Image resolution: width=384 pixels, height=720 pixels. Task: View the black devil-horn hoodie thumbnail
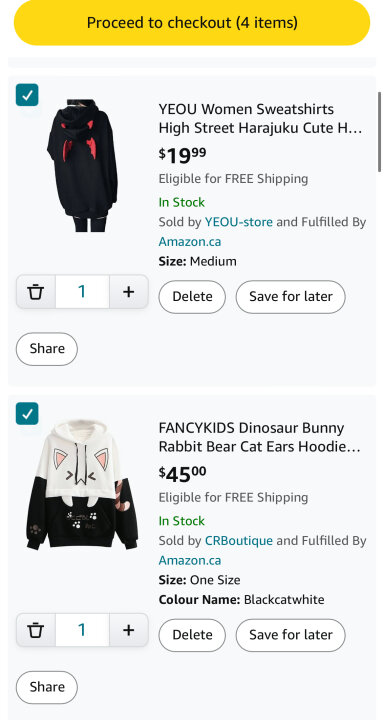pyautogui.click(x=82, y=165)
